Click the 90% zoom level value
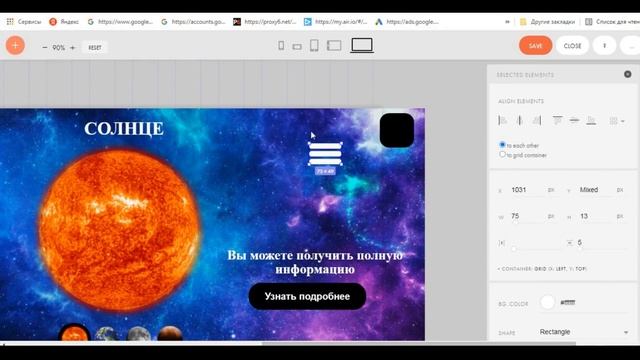 (x=59, y=48)
